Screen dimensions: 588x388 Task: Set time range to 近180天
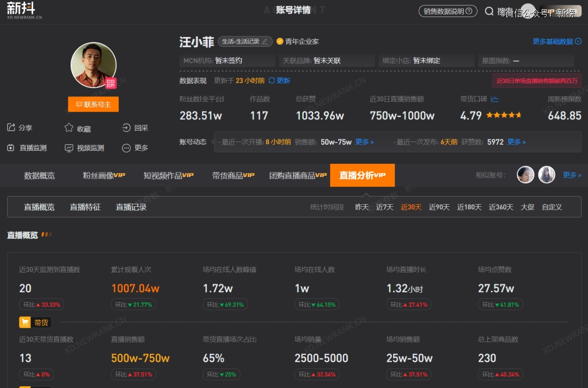click(x=469, y=207)
